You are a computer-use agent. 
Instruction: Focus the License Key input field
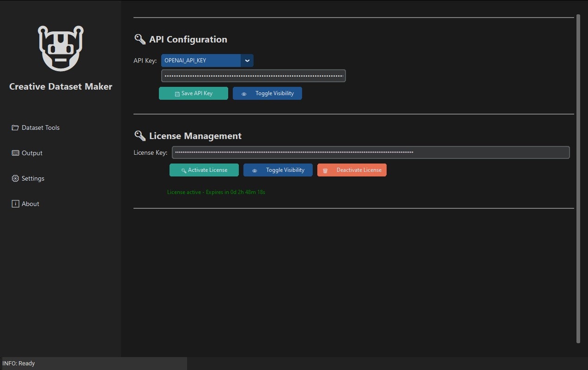(x=371, y=152)
